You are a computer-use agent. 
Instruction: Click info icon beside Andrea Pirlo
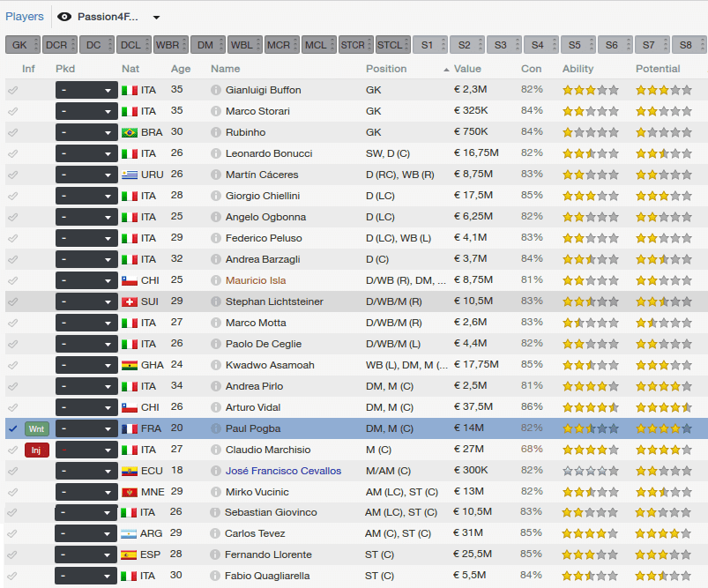(216, 386)
